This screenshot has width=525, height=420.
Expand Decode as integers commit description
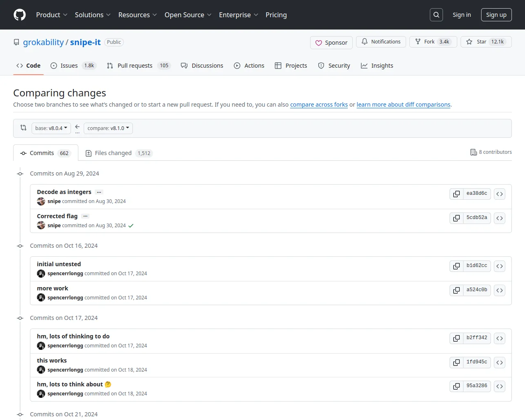pos(99,192)
